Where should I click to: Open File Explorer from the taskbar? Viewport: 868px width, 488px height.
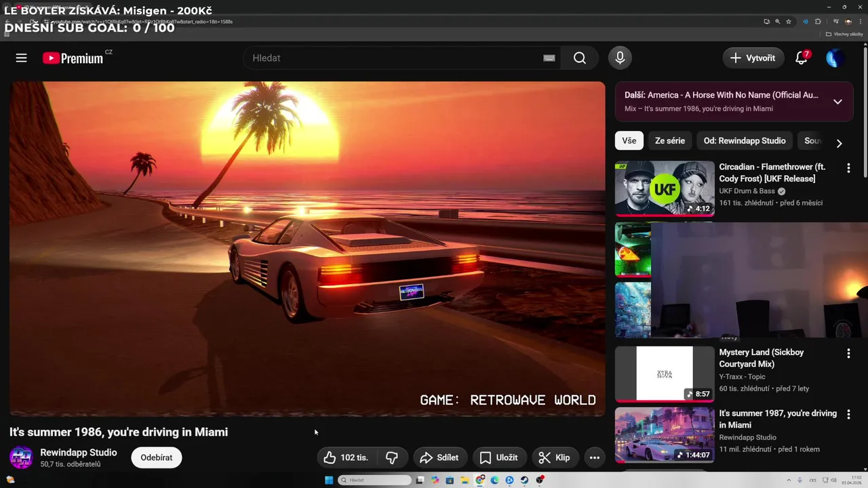tap(465, 480)
